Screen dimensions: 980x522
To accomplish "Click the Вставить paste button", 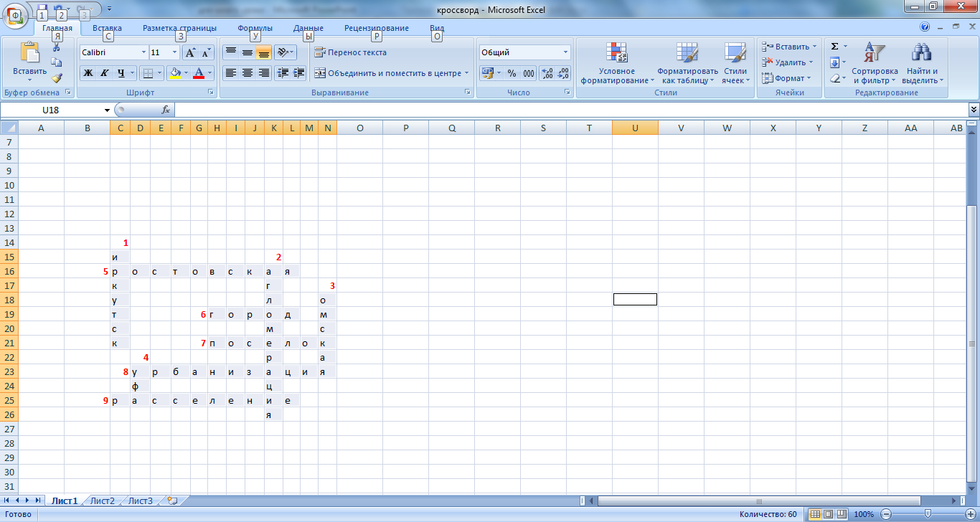I will click(x=30, y=62).
